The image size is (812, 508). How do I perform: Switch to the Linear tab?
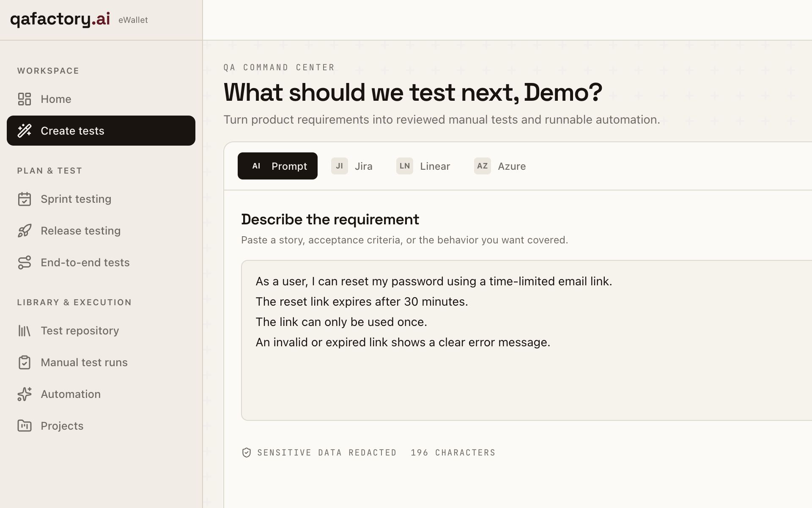tap(423, 166)
